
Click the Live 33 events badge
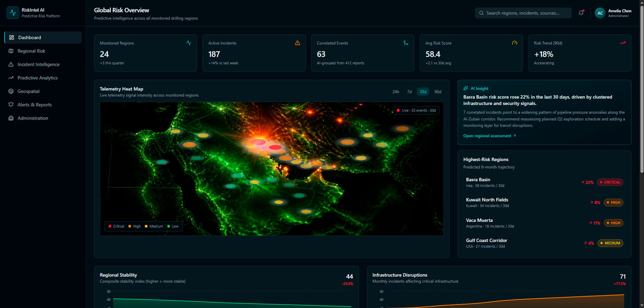416,110
